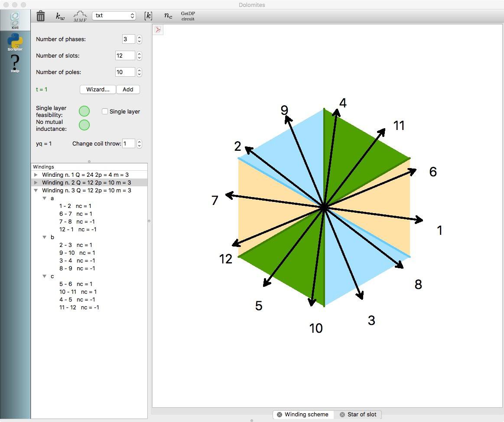Image resolution: width=504 pixels, height=422 pixels.
Task: Open the txt export format dropdown
Action: 114,16
